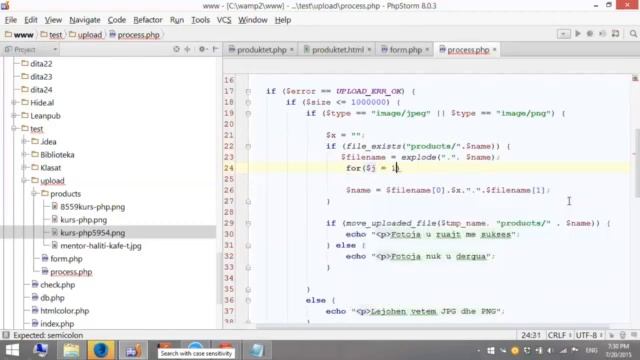The image size is (640, 360).
Task: Select index.php in project tree
Action: pos(53,324)
